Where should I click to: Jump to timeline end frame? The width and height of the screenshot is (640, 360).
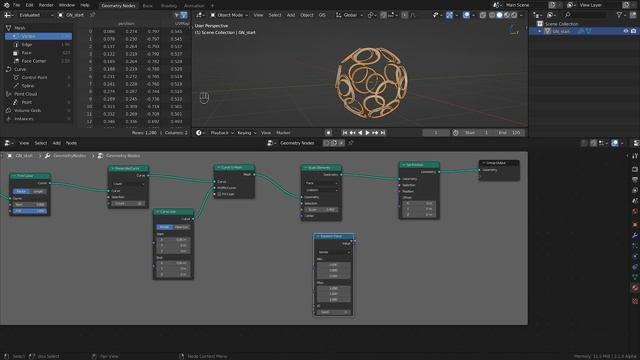coord(382,133)
